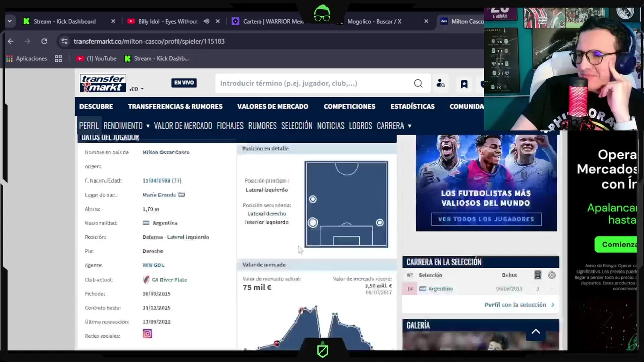Open the bookmark watchlist icon
The height and width of the screenshot is (362, 644).
464,84
